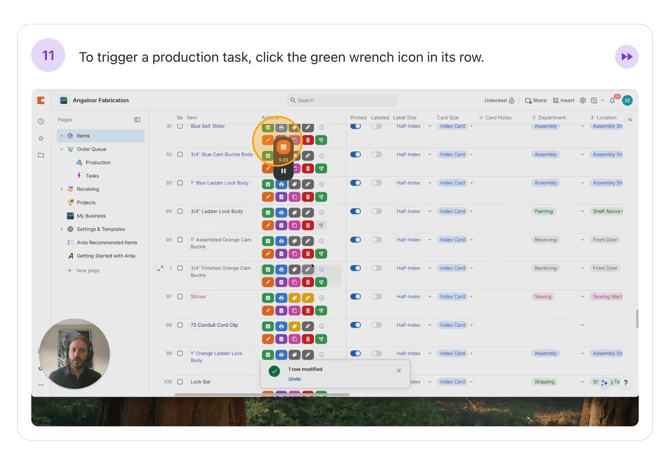
Task: Open Department dropdown for the Painting row
Action: click(582, 211)
